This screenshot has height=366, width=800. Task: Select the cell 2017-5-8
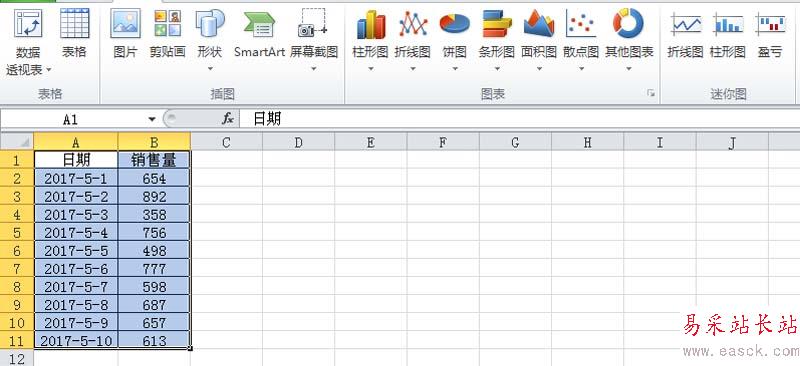(76, 305)
